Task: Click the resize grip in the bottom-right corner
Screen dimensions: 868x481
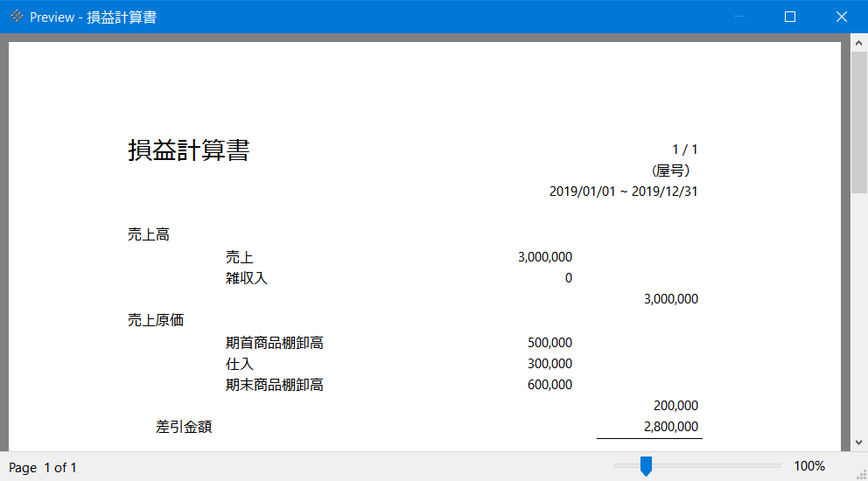Action: point(860,474)
